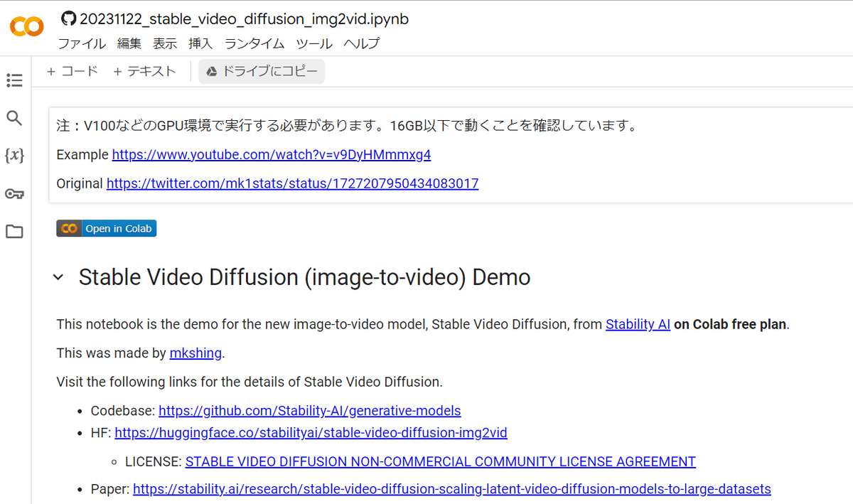Open the twitter.com original status link

293,183
